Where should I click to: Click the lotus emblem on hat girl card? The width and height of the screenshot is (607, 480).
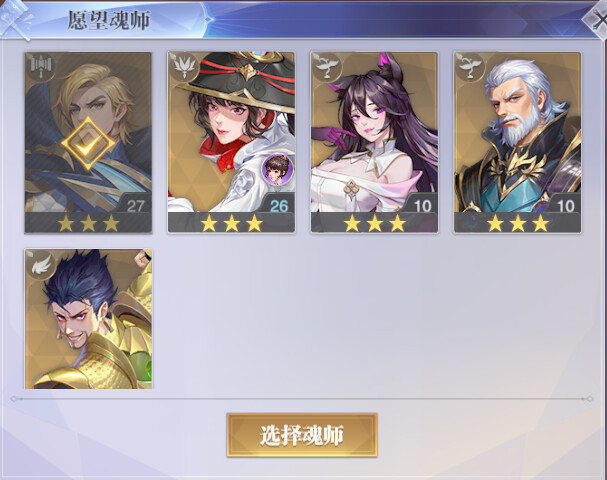183,67
